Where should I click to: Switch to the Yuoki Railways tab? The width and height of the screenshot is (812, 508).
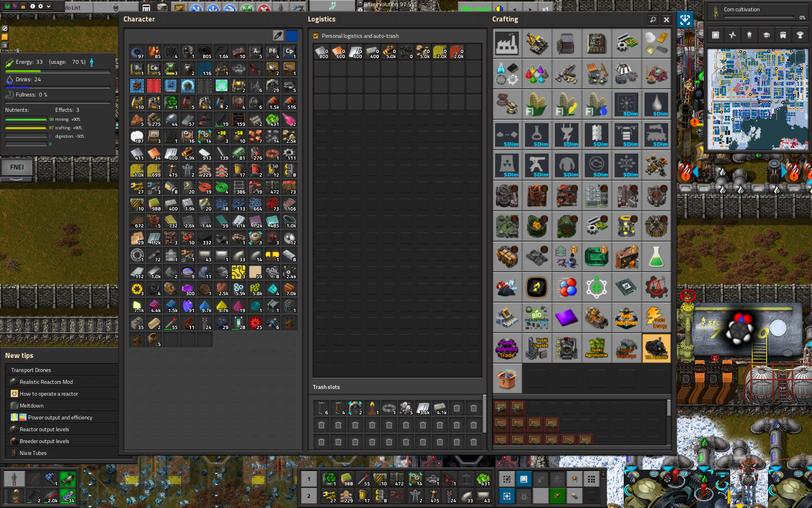(x=626, y=348)
